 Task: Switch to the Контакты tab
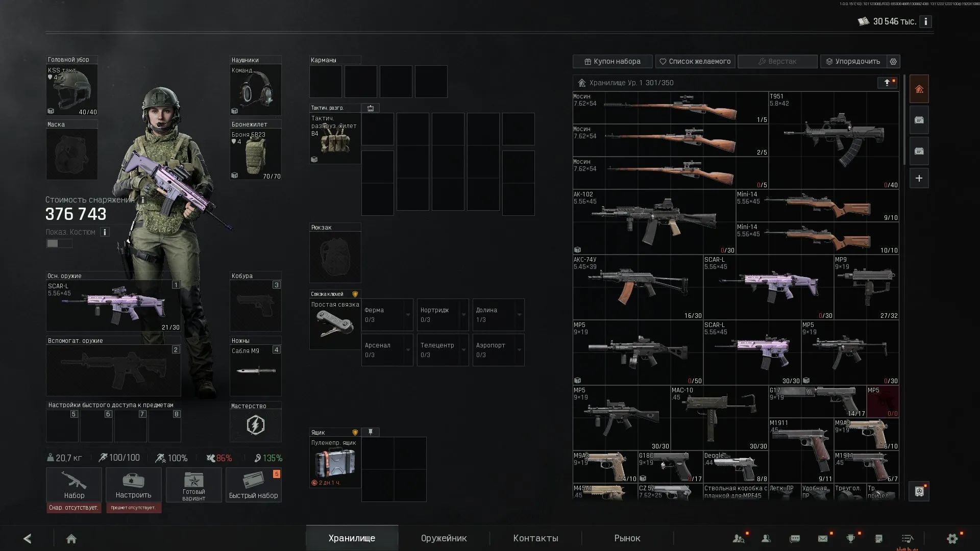pyautogui.click(x=535, y=538)
